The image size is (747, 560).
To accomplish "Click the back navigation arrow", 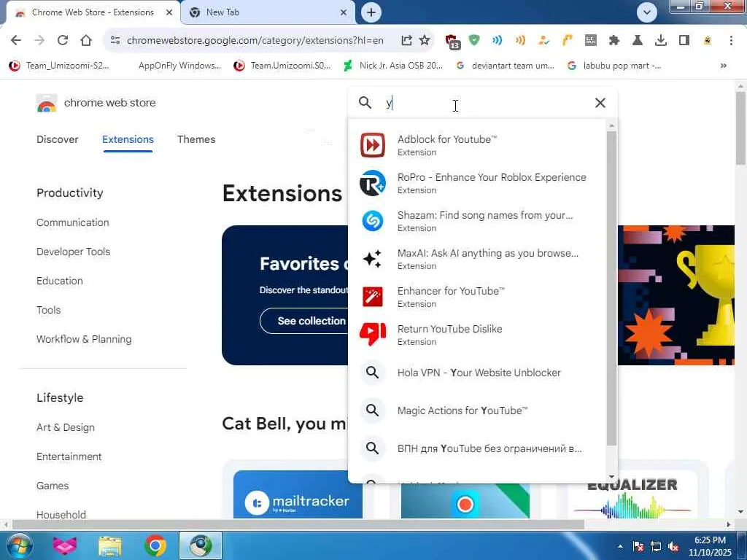I will (16, 41).
